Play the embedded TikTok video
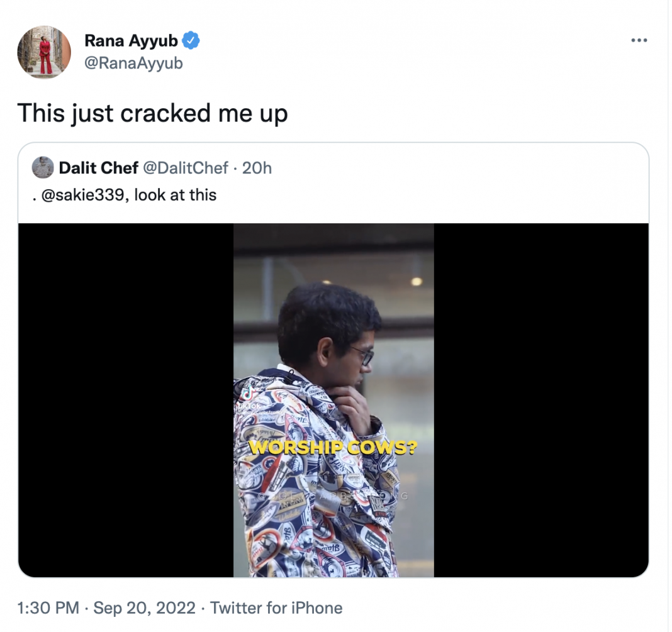This screenshot has height=632, width=672. click(333, 401)
